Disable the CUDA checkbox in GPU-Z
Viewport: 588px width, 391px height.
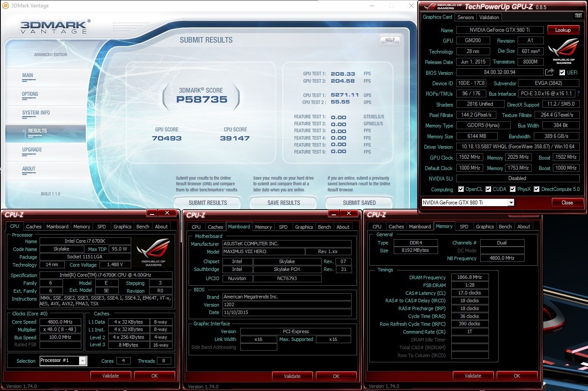coord(488,189)
